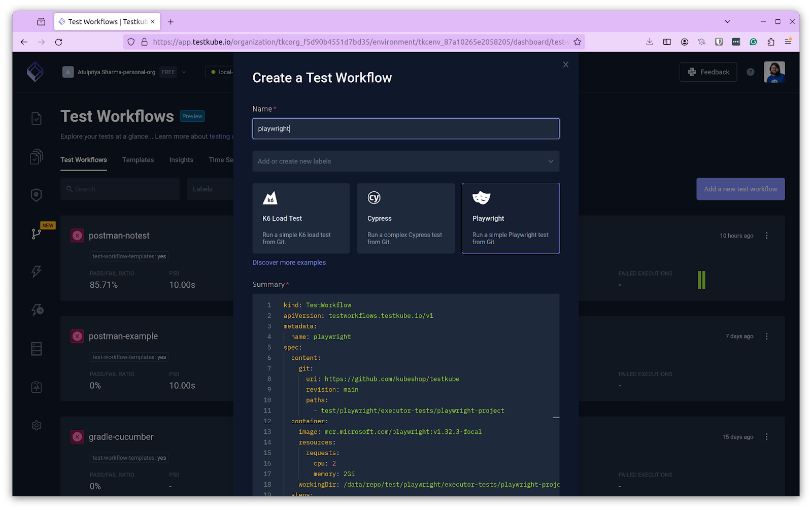Click the failed status icon of gradle-cucumber
The height and width of the screenshot is (510, 812).
77,437
